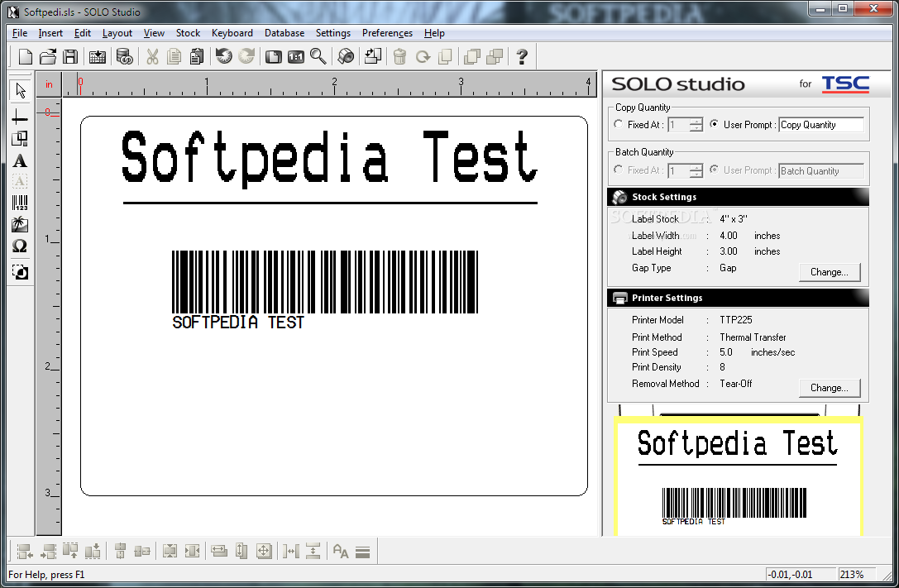The width and height of the screenshot is (899, 588).
Task: Select the line drawing tool
Action: click(20, 117)
